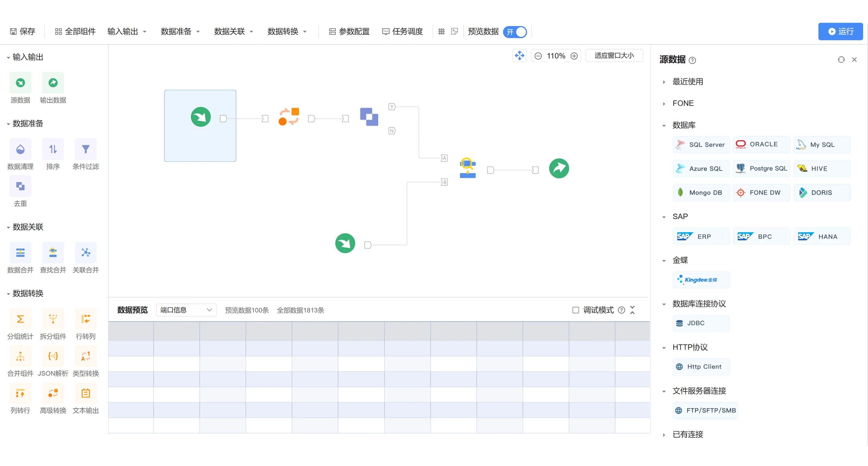
Task: Select the FTP/SFTP/SMB file server connector
Action: click(705, 410)
